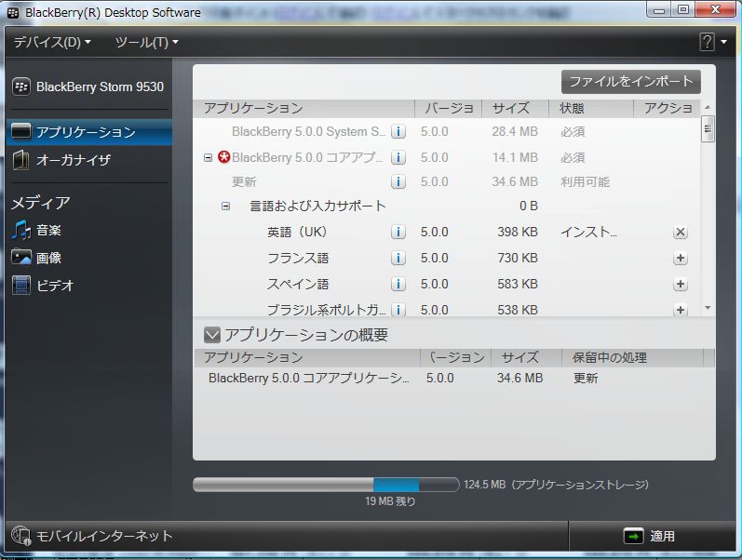Click the オーガナイザ organizer icon
Screen dimensions: 742x560
click(x=20, y=160)
